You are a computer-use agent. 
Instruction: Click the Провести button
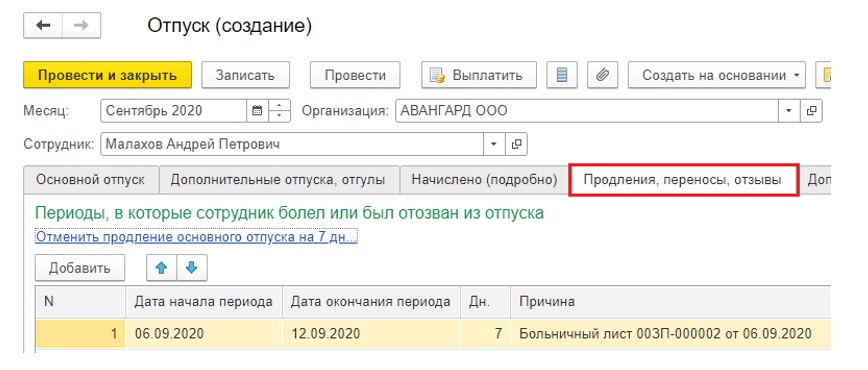click(x=355, y=75)
